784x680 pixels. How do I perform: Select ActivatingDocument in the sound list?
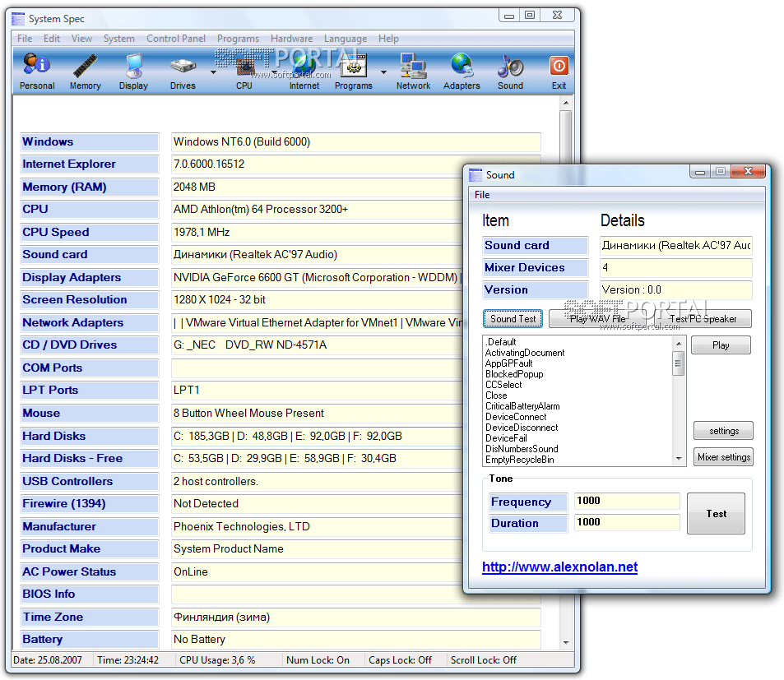tap(525, 353)
